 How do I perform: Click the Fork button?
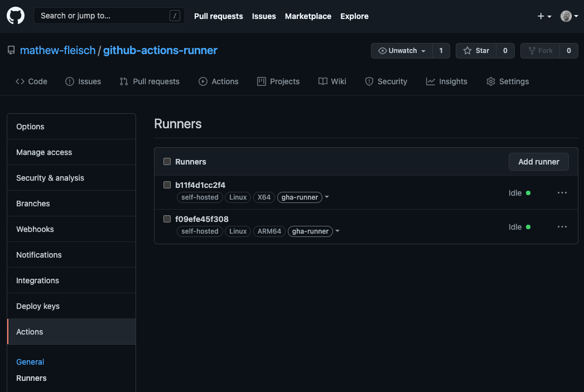click(x=540, y=51)
